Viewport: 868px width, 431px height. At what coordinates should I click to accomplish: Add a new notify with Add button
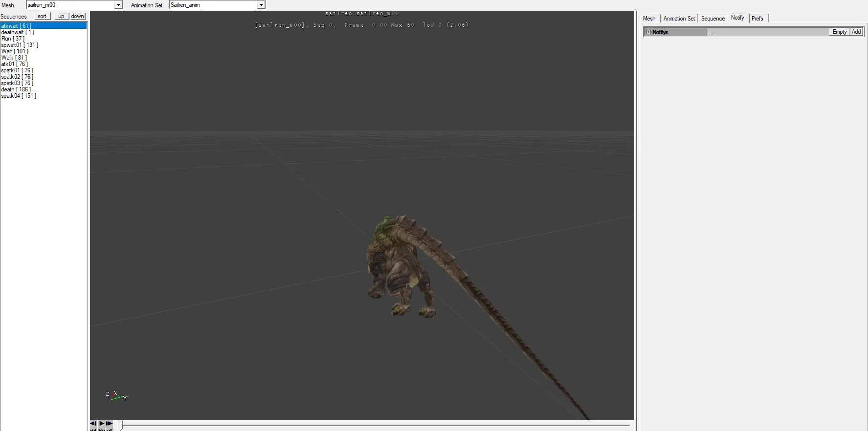pyautogui.click(x=856, y=32)
